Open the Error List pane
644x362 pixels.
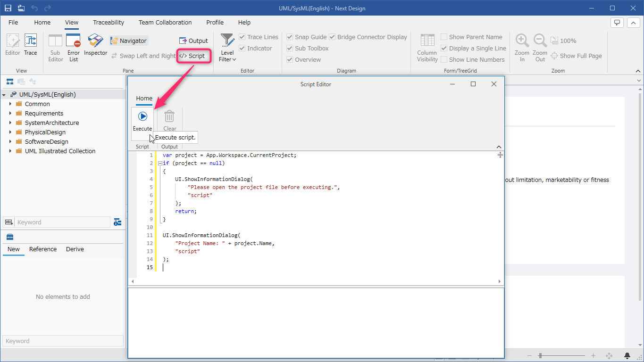[x=74, y=48]
